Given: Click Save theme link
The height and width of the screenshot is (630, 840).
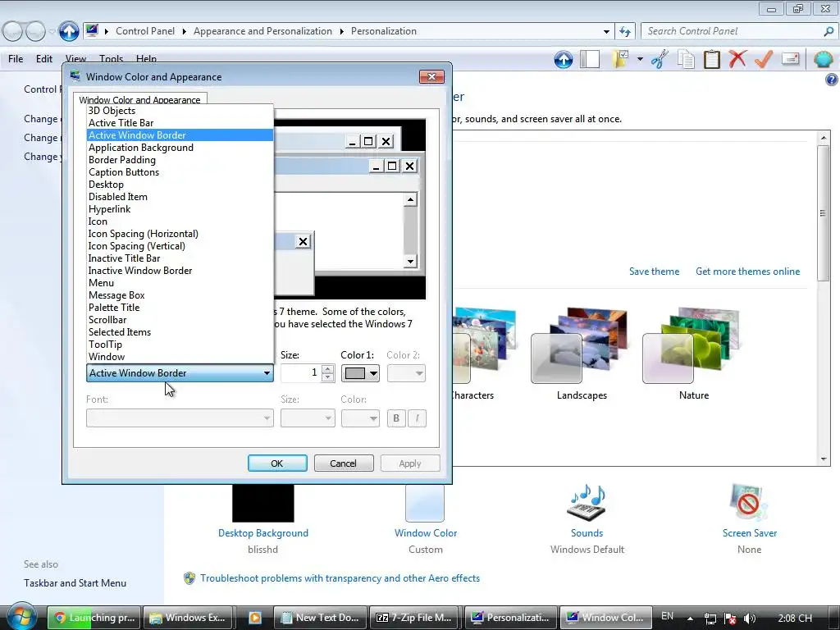Looking at the screenshot, I should click(x=654, y=272).
